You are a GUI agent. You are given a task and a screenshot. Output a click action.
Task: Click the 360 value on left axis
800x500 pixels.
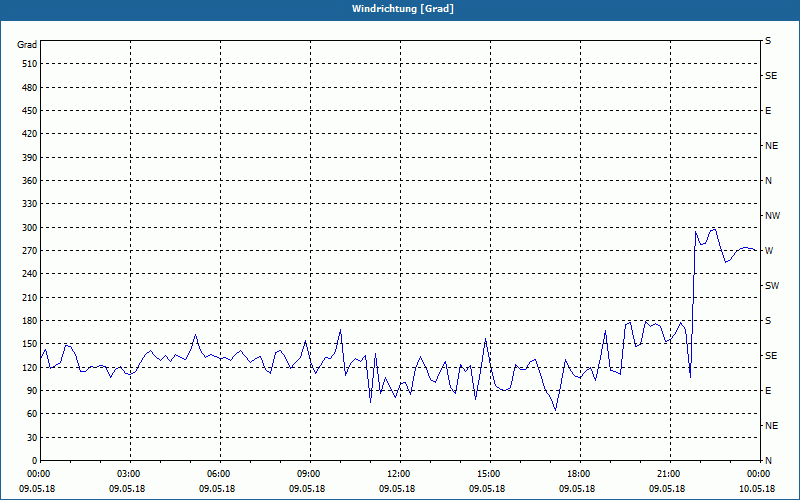[29, 181]
